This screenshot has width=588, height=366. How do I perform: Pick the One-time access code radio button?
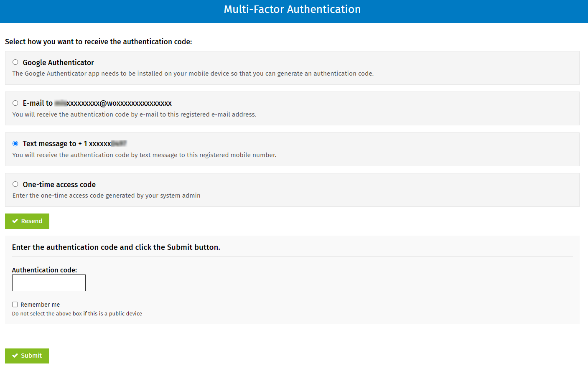[15, 184]
